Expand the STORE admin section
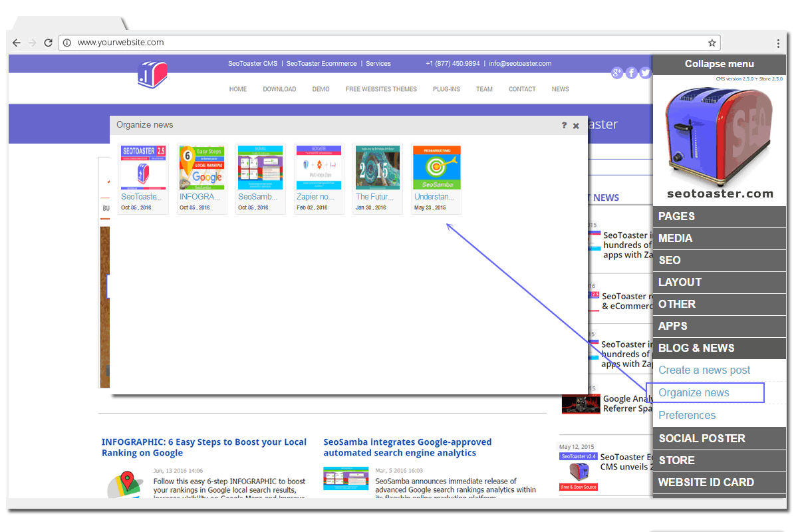Viewport: 798px width, 532px height. pyautogui.click(x=720, y=460)
